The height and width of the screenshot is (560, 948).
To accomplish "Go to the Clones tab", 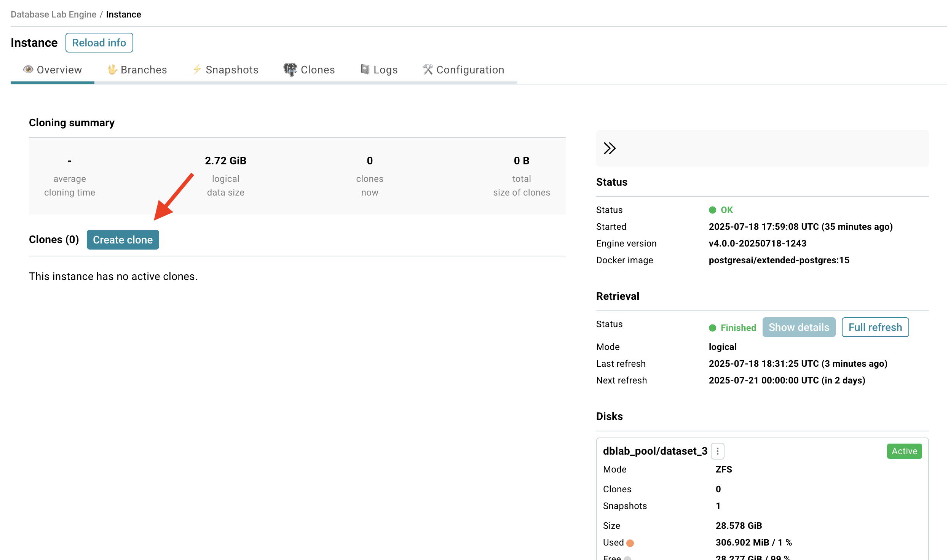I will [309, 70].
